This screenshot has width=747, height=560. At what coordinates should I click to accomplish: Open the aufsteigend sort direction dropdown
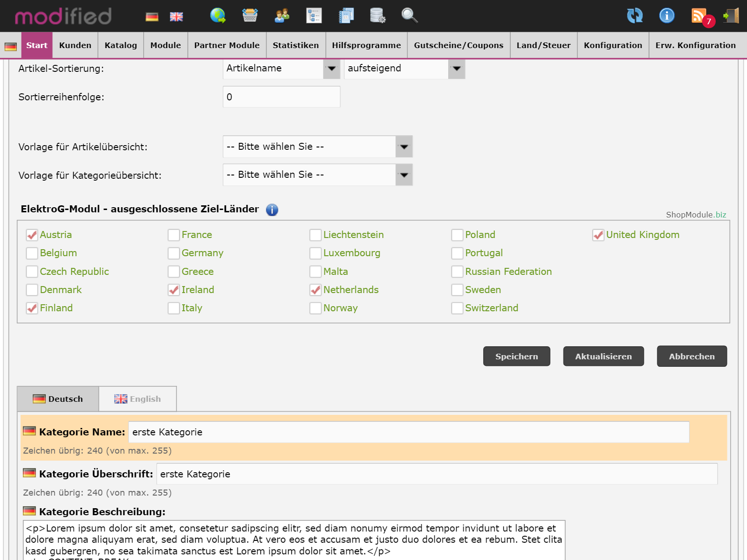tap(404, 69)
